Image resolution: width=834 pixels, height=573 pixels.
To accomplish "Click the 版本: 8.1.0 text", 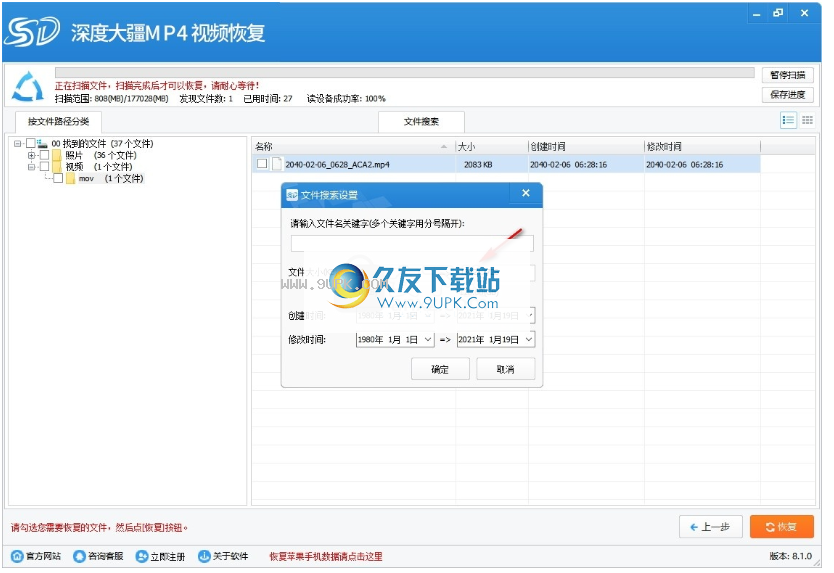I will pos(790,556).
